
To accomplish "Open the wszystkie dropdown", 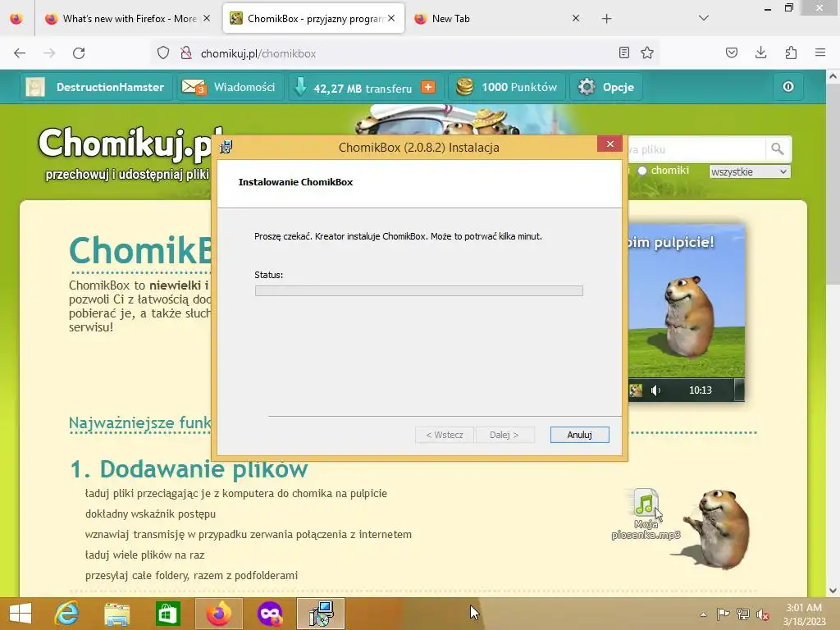I will point(750,172).
